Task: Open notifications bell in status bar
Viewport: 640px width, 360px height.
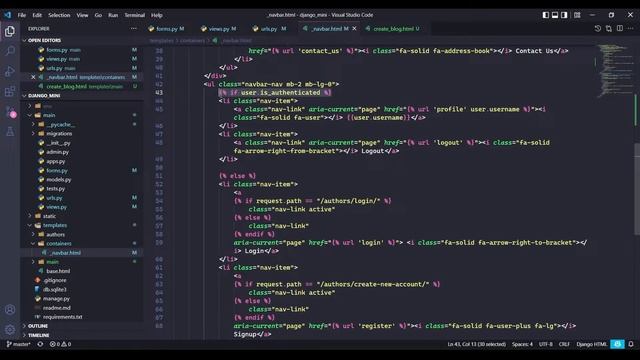Action: pos(631,344)
